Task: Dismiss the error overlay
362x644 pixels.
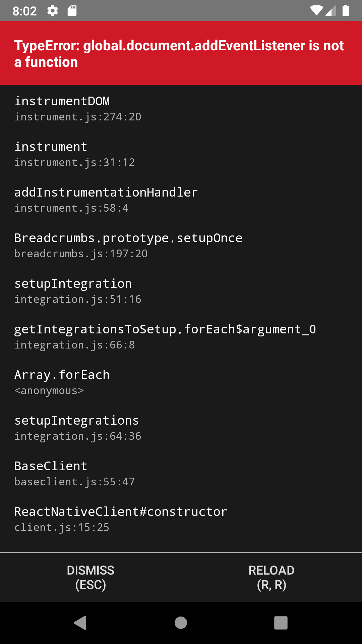Action: [x=90, y=578]
